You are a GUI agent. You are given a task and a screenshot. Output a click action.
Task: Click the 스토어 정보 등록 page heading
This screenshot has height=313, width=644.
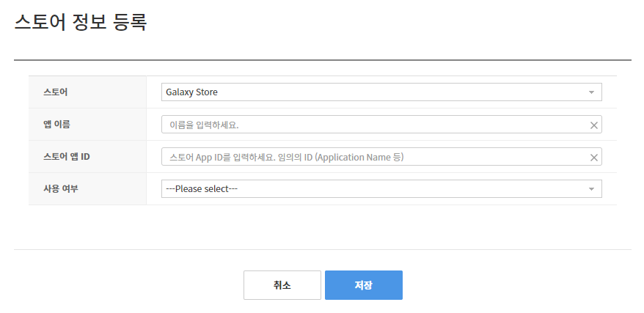81,22
